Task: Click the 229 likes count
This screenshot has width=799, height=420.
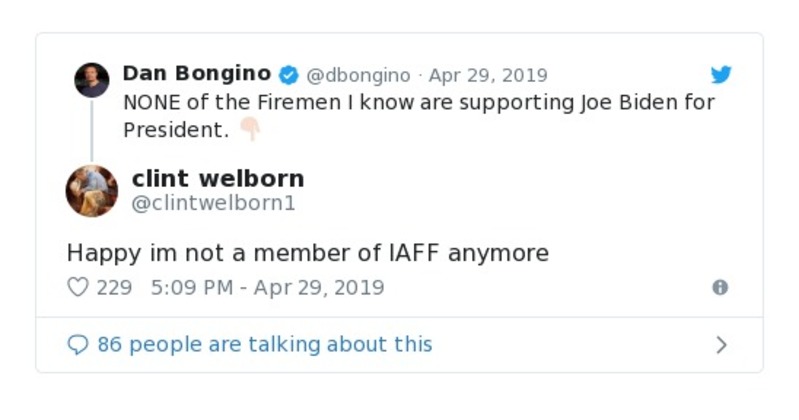Action: (114, 287)
